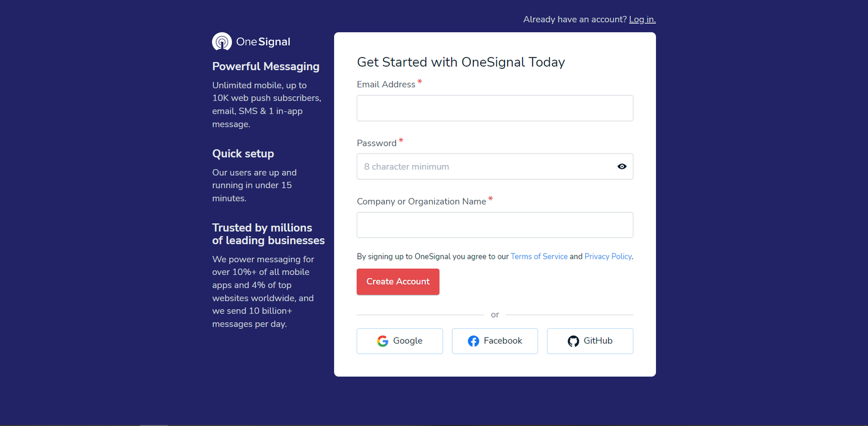Screen dimensions: 868x426
Task: Focus the Email Address input field
Action: [494, 108]
